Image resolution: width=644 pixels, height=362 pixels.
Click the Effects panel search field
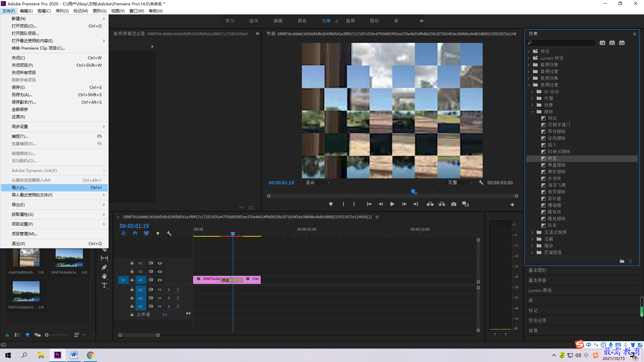561,43
